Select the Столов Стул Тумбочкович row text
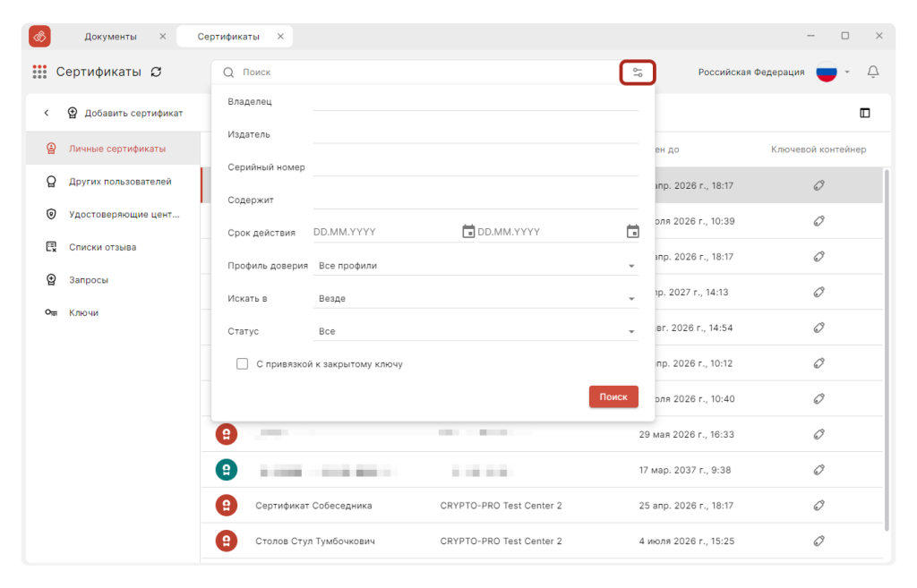917x588 pixels. 315,541
